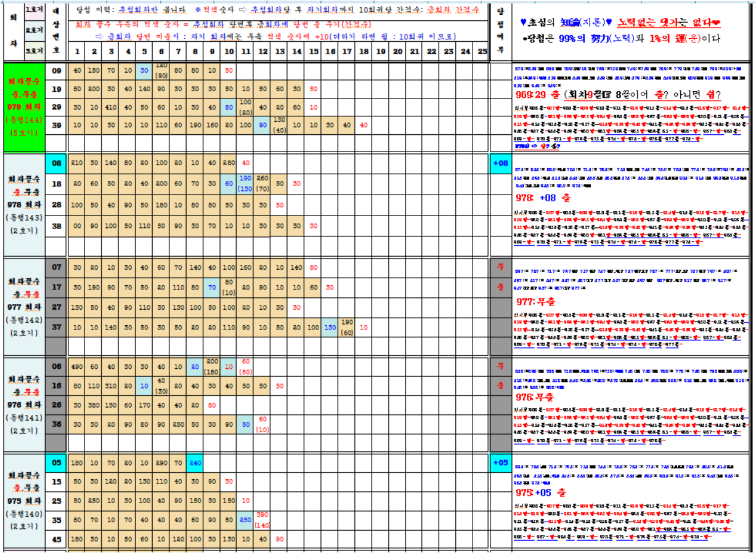Select the 3호기 header cell
Screen dimensions: 756x553
coord(35,50)
